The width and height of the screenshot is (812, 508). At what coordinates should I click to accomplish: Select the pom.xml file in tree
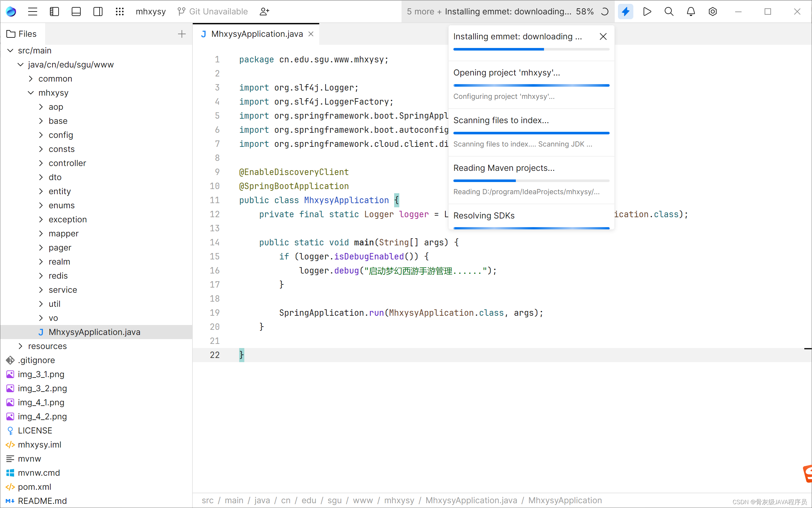35,487
